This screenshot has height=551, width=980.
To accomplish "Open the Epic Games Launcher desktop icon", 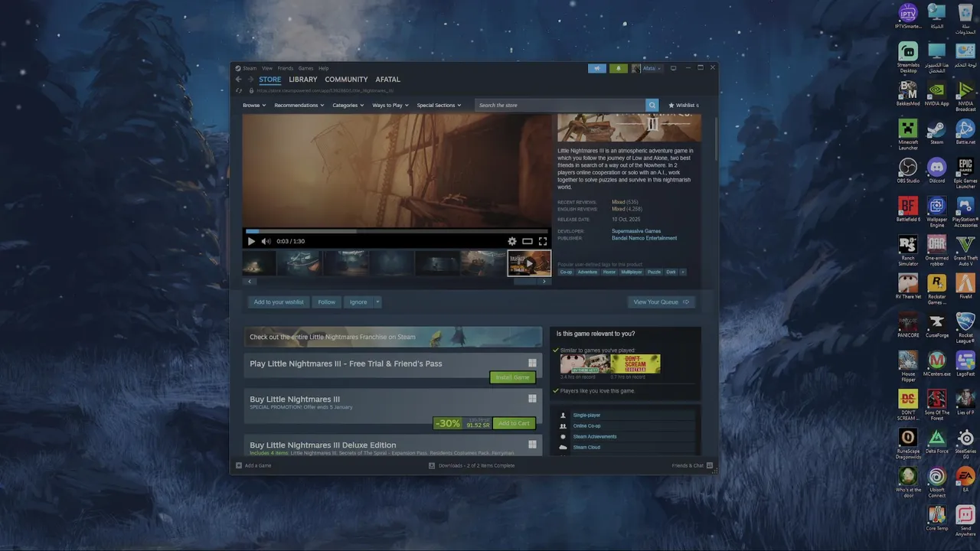I will click(965, 173).
